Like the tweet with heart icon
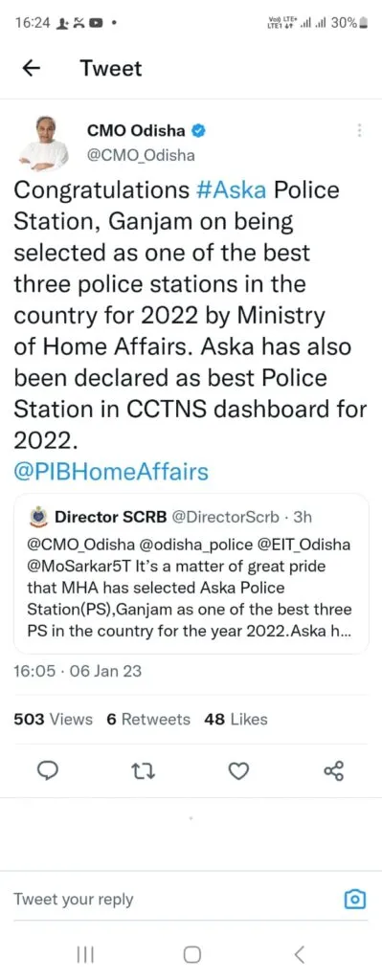The height and width of the screenshot is (980, 382). [238, 771]
